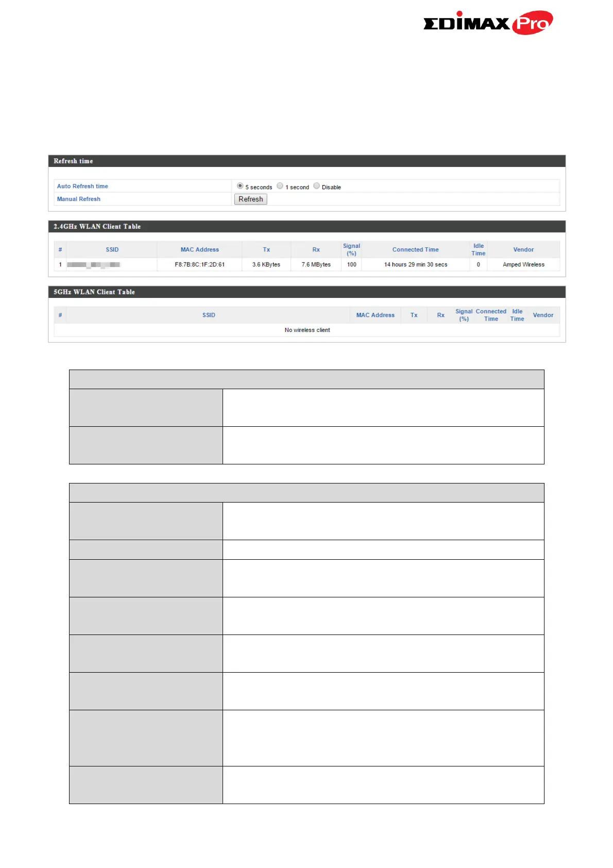Click the idle time value 0
The height and width of the screenshot is (868, 613).
[478, 264]
